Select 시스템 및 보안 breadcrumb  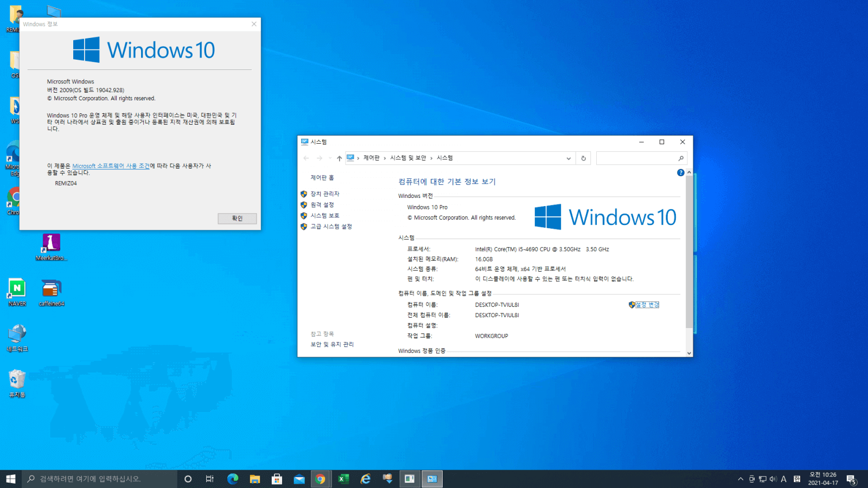(x=408, y=158)
